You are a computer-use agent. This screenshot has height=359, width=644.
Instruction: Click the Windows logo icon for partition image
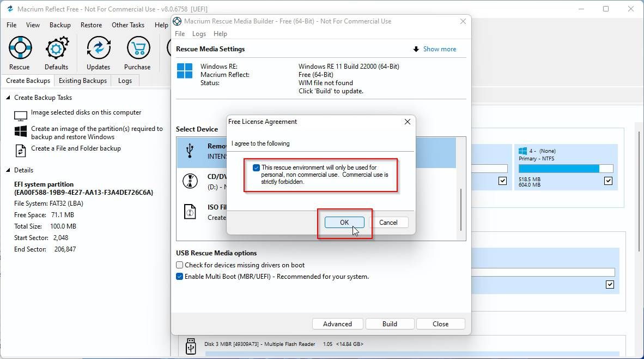point(21,131)
